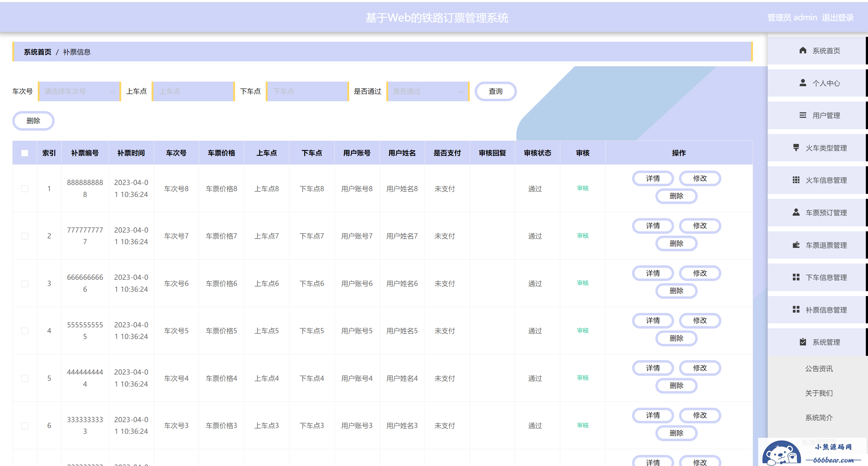868x466 pixels.
Task: Click 修改 for row 车次号8
Action: coord(700,178)
